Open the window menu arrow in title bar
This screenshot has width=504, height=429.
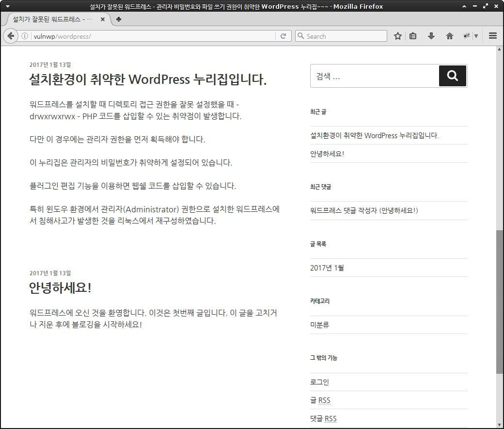click(8, 6)
